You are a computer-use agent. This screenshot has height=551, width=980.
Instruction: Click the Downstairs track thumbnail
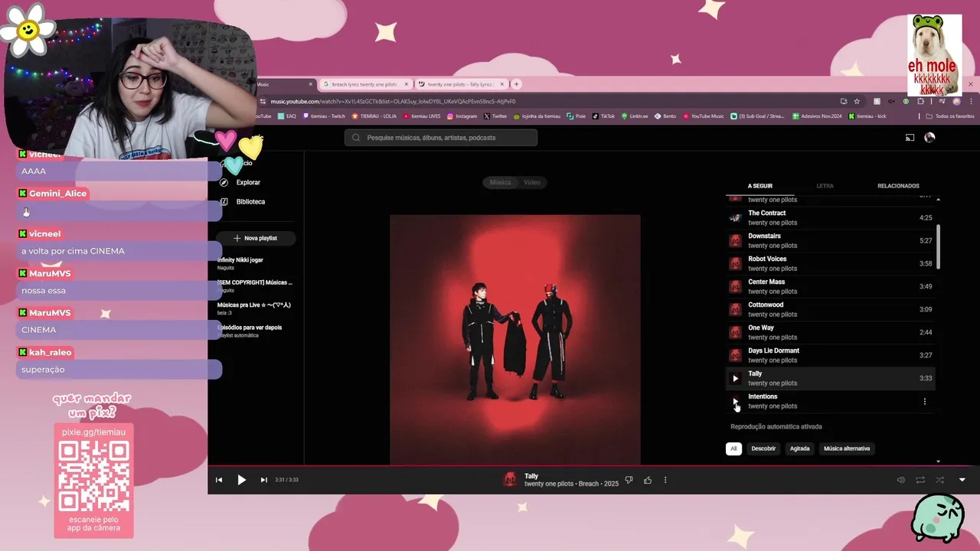click(x=735, y=240)
